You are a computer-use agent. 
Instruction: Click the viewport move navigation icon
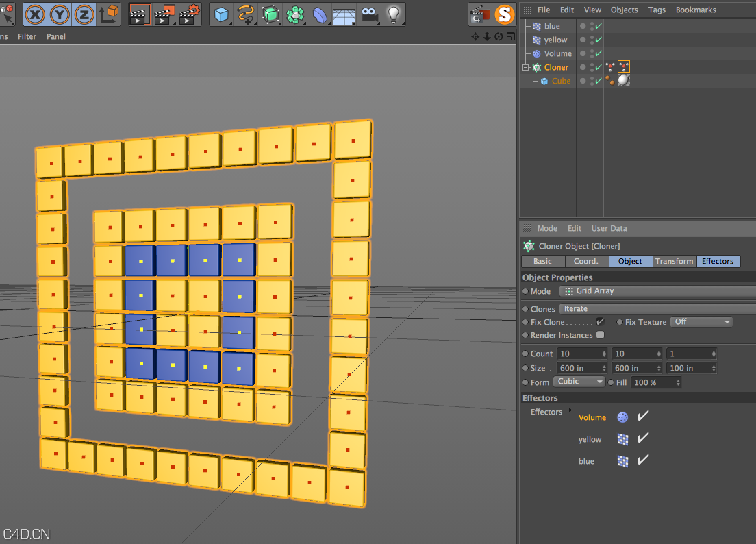click(475, 36)
